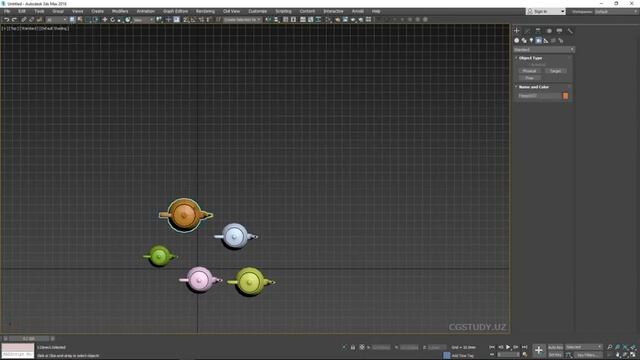Choose the Select and Rotate tool

[x=112, y=20]
